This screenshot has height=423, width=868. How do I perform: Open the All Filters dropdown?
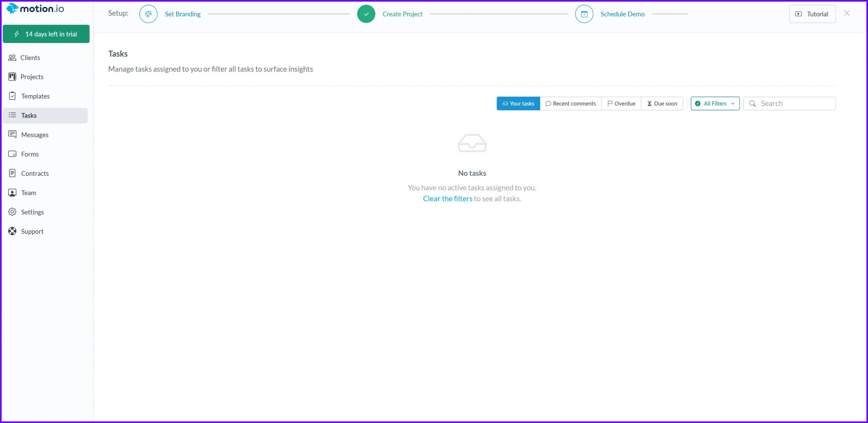point(715,103)
